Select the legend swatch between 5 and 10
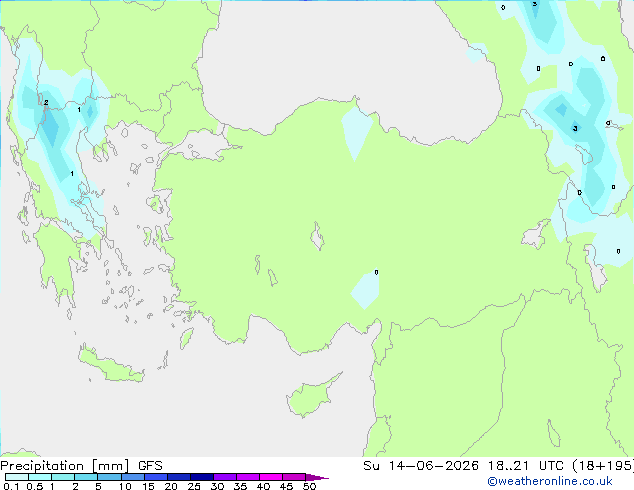The width and height of the screenshot is (634, 490). [109, 477]
